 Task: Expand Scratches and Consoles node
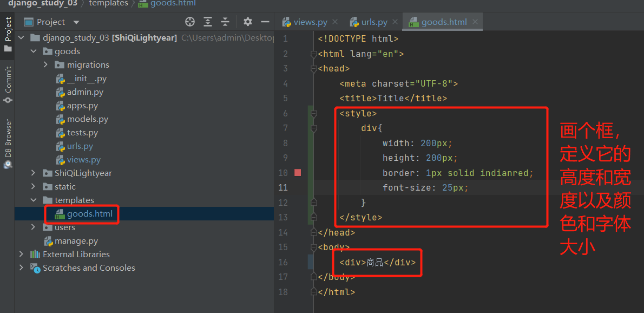(x=21, y=268)
